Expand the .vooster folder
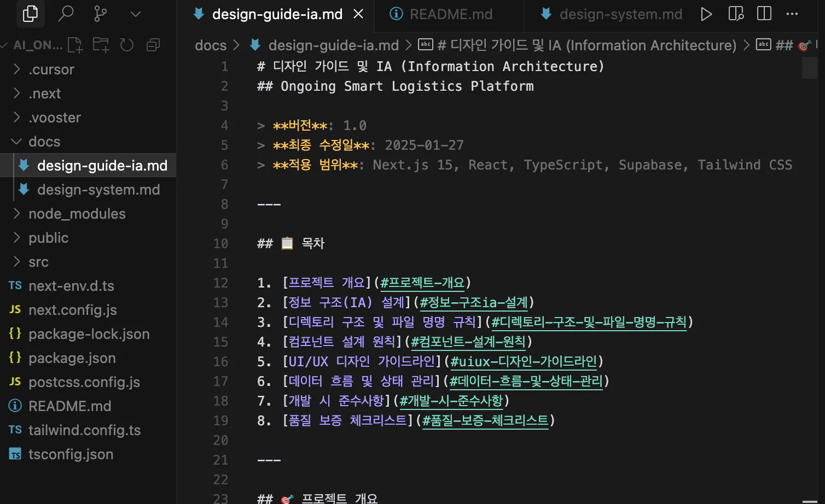Image resolution: width=825 pixels, height=504 pixels. coord(88,118)
